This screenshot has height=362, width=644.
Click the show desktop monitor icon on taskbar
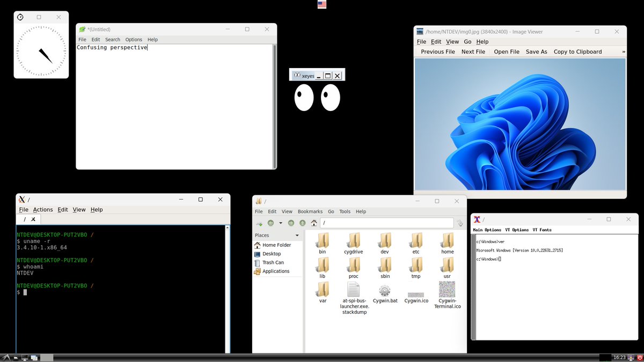25,358
